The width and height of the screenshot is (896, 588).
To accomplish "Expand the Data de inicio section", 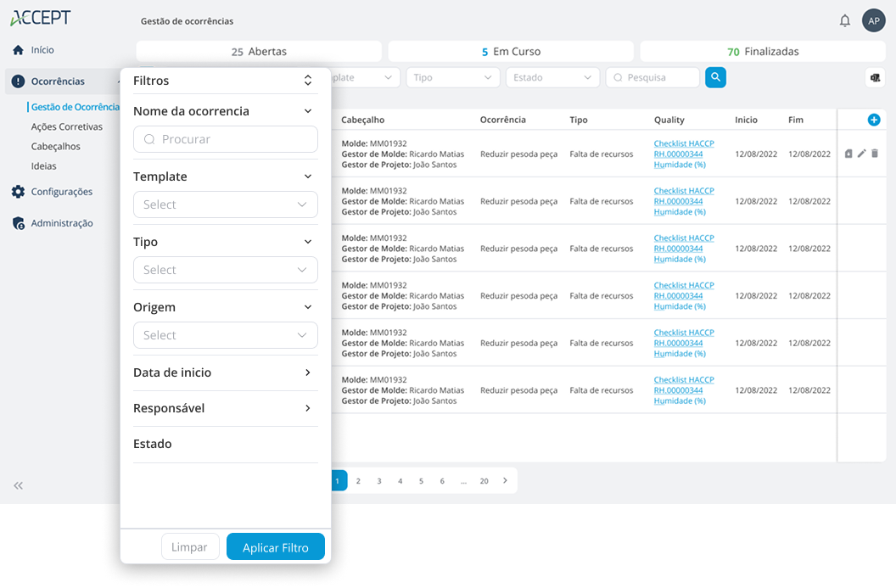I will (308, 372).
